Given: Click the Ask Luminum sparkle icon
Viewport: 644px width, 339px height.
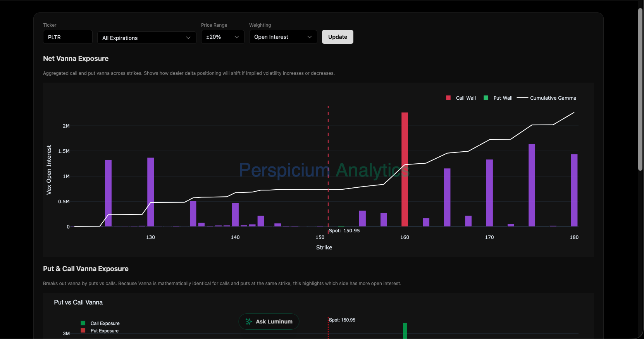Looking at the screenshot, I should [249, 322].
